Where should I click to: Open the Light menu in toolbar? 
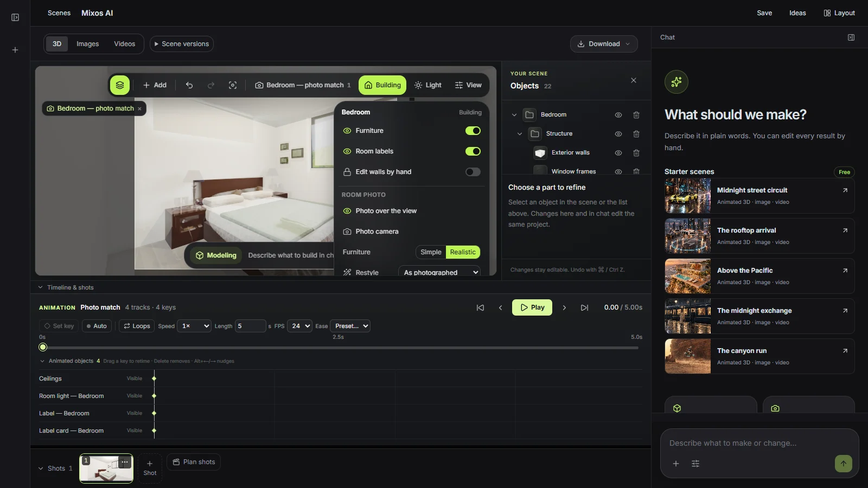pos(428,85)
